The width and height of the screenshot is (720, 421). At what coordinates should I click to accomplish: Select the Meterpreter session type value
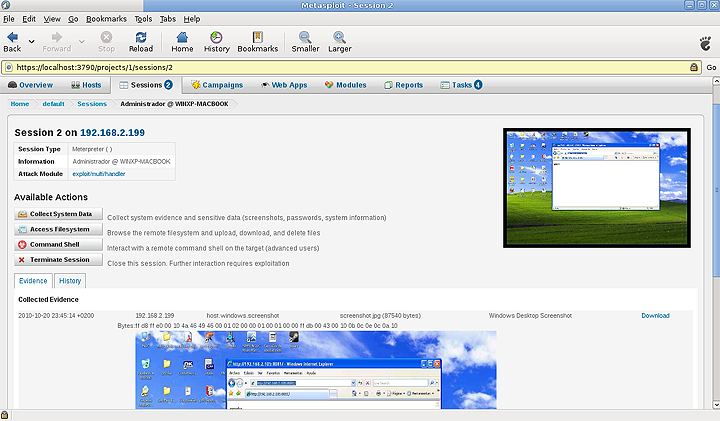pyautogui.click(x=92, y=149)
